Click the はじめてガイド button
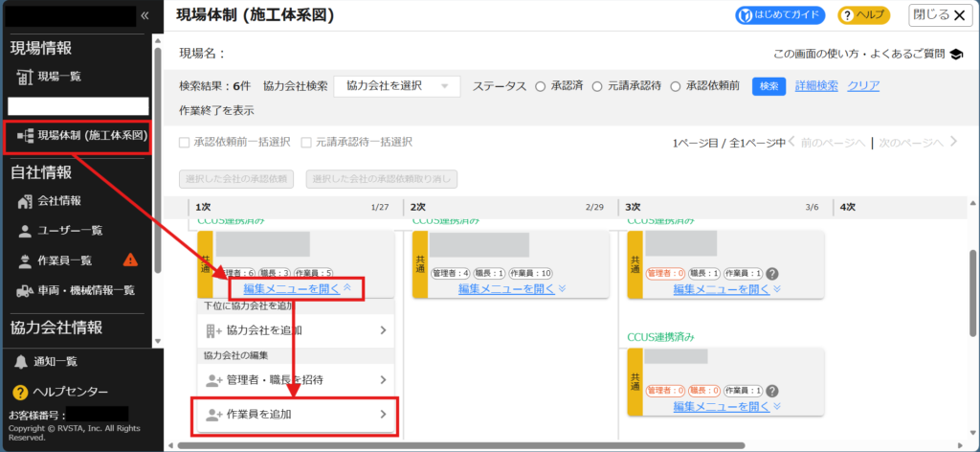Image resolution: width=980 pixels, height=452 pixels. click(780, 15)
